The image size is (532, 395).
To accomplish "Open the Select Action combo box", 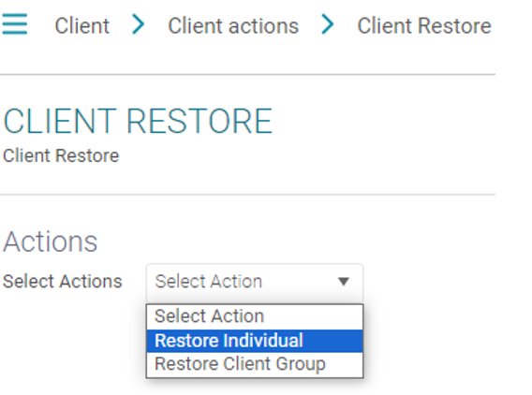I will click(x=255, y=283).
